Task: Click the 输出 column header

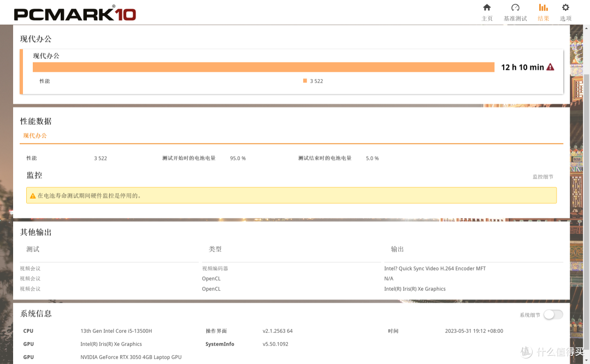Action: coord(397,249)
